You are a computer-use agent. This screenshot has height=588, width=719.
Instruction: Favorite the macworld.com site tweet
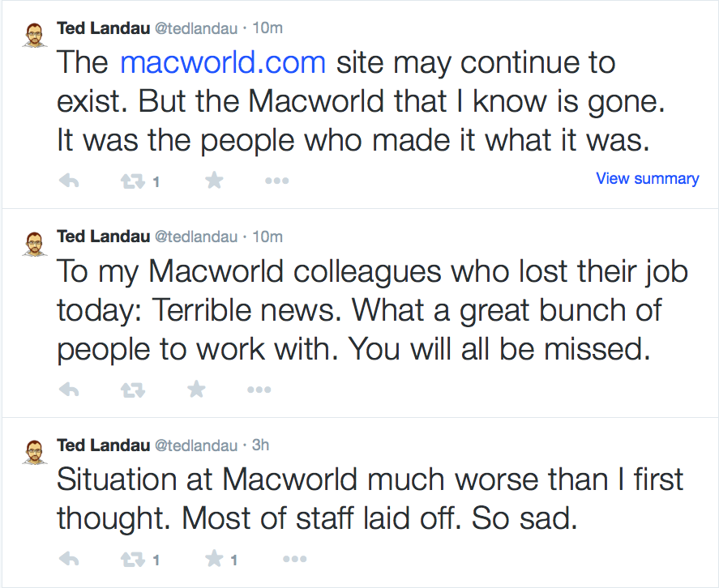[x=214, y=181]
